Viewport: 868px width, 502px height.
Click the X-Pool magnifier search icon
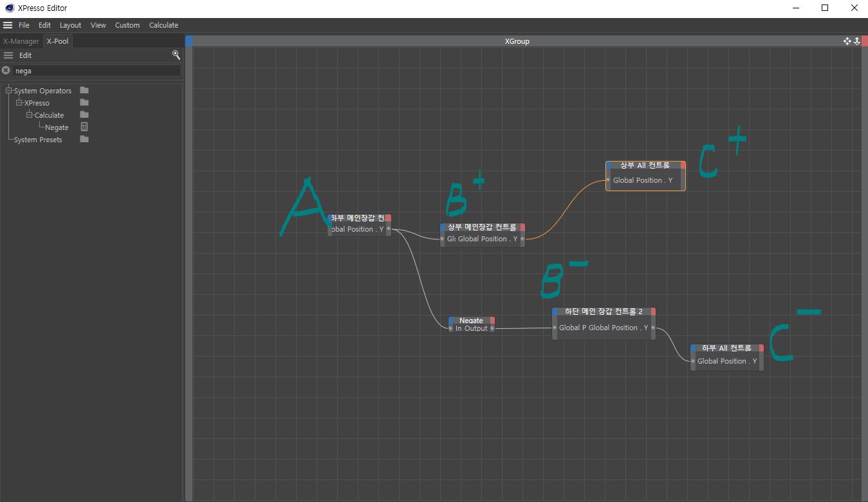click(176, 55)
